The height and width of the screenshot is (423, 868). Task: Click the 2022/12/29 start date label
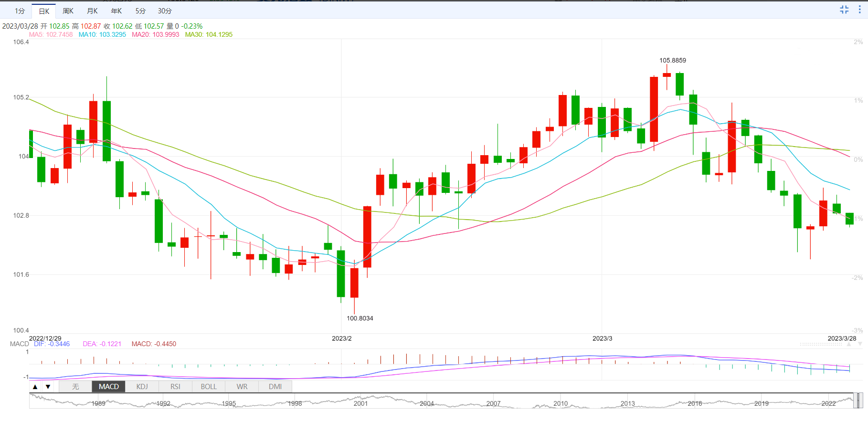coord(45,338)
